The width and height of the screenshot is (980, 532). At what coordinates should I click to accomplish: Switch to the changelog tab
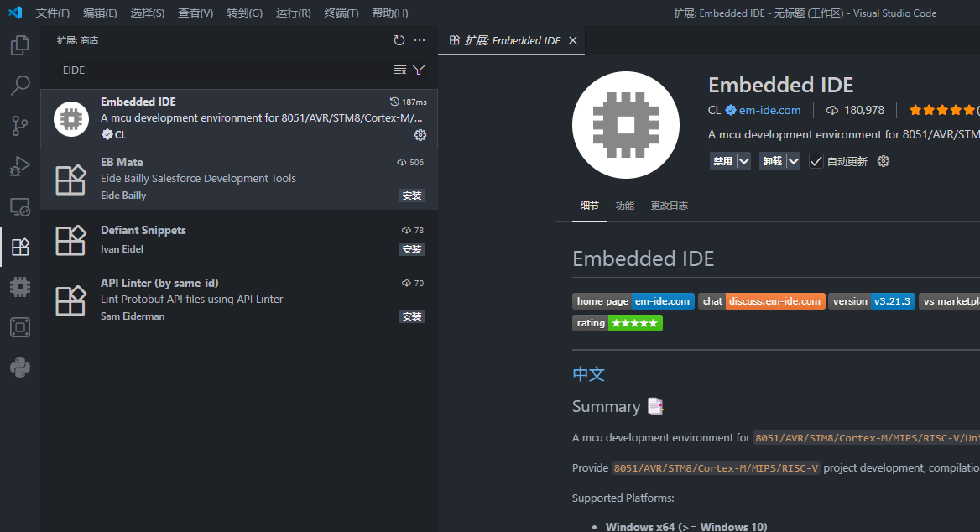[669, 206]
